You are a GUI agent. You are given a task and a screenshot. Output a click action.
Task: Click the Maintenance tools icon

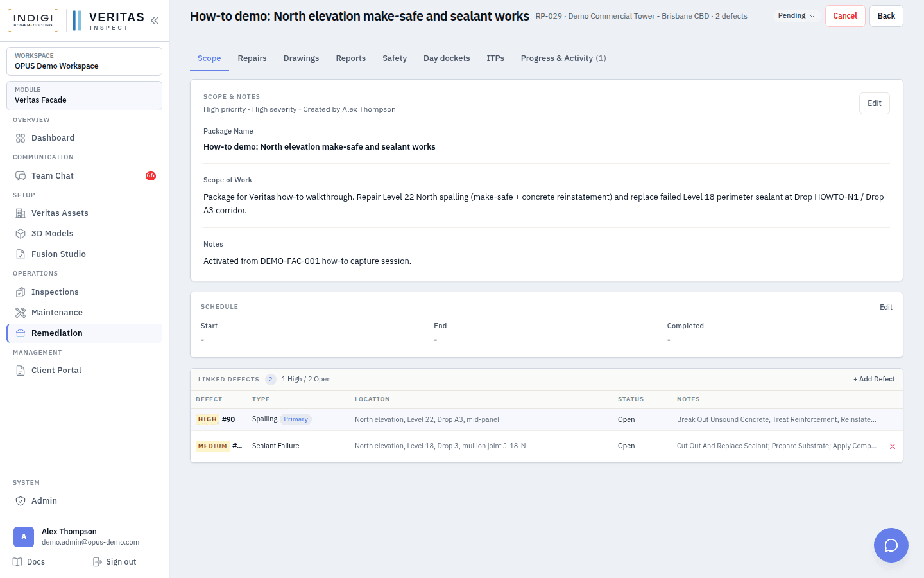(x=21, y=313)
